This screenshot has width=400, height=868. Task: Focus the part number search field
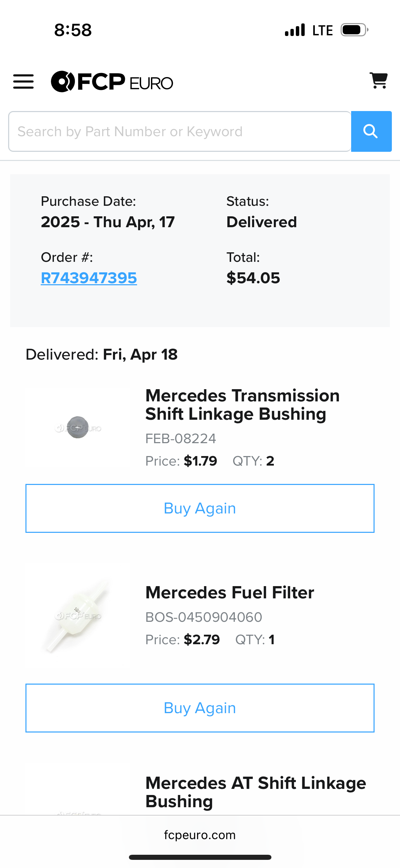tap(180, 131)
